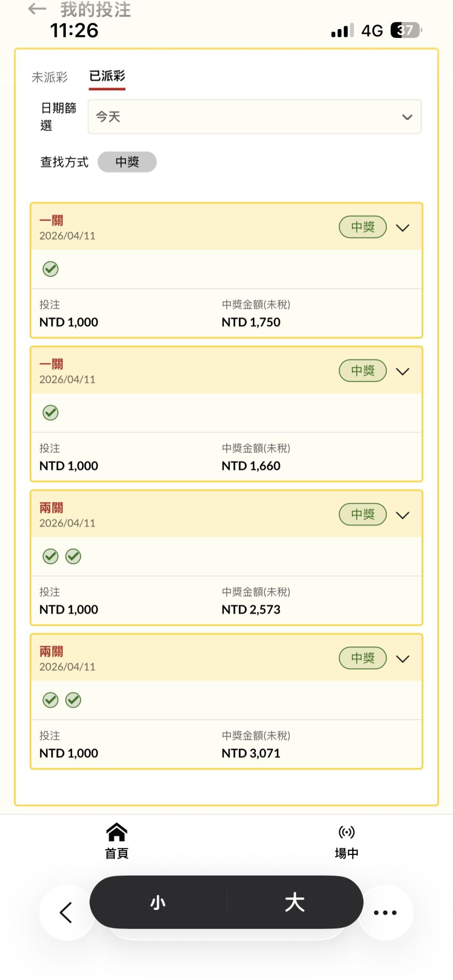Switch to the 未派彩 tab
The height and width of the screenshot is (980, 453).
click(49, 77)
